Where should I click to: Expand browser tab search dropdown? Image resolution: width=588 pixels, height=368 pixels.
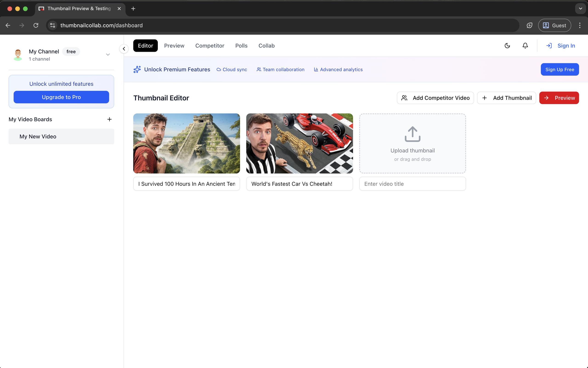[x=580, y=9]
